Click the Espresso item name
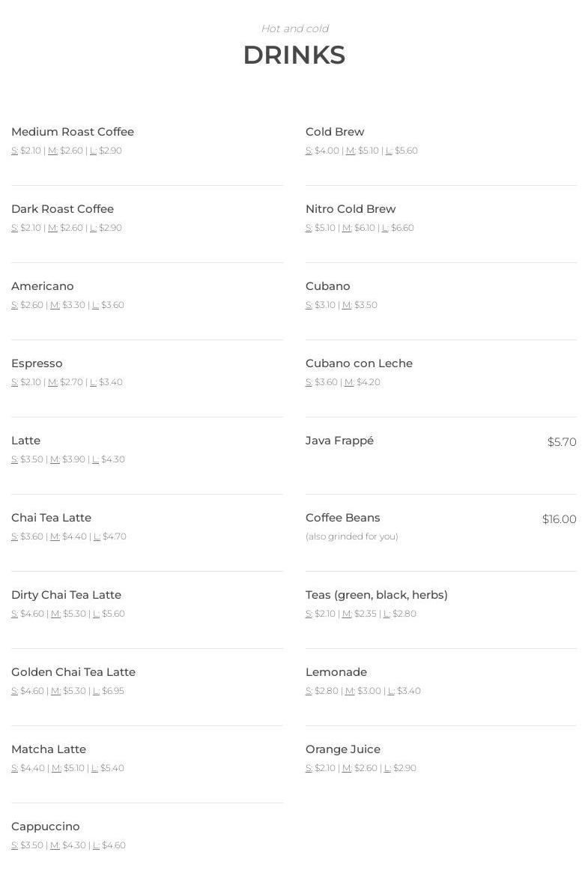The width and height of the screenshot is (588, 870). tap(37, 363)
